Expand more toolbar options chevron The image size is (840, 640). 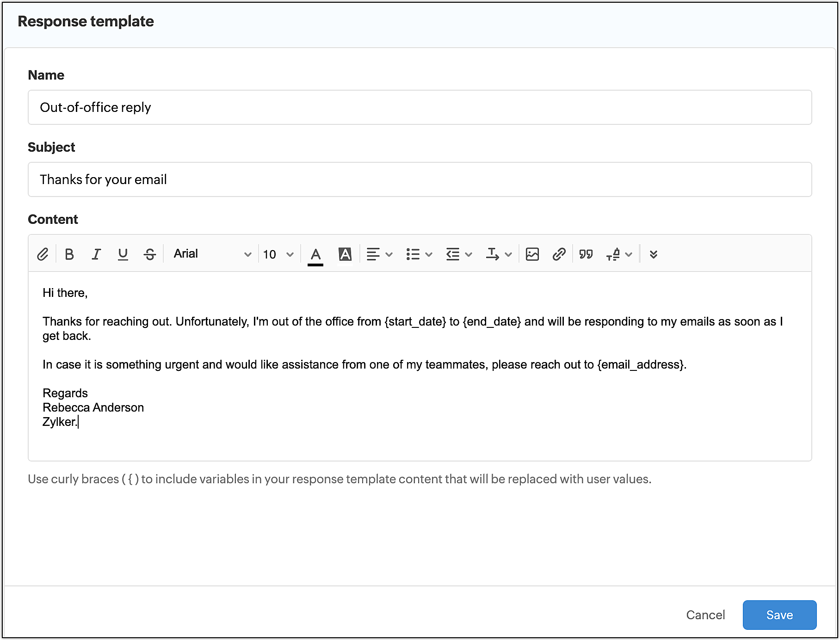653,254
